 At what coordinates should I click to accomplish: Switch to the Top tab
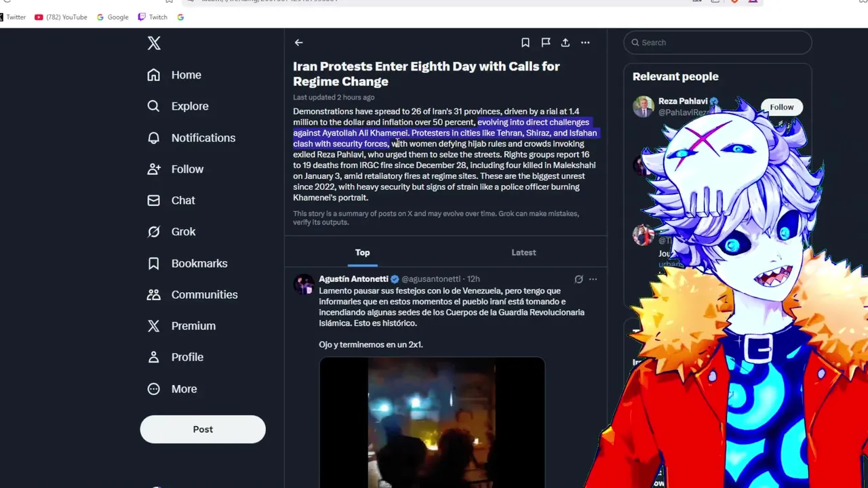pyautogui.click(x=363, y=253)
